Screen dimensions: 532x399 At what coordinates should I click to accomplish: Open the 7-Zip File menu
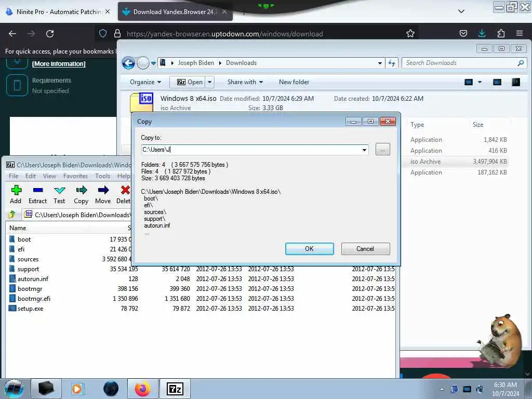14,176
